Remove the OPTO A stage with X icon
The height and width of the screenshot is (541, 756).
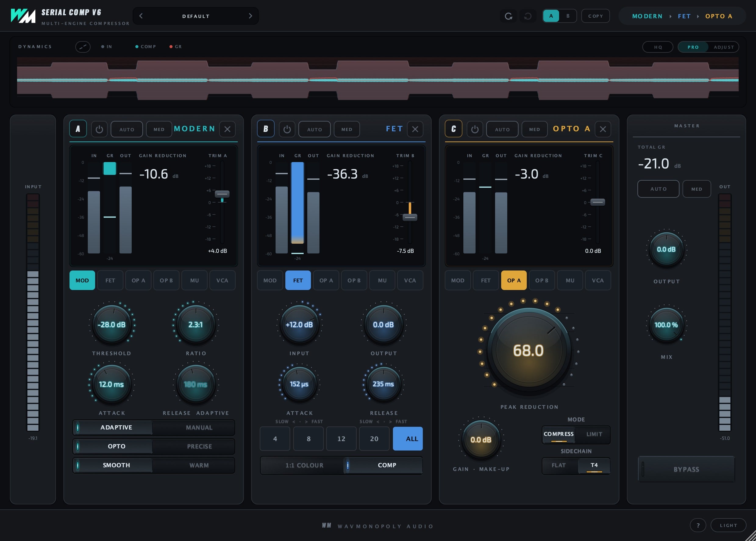coord(603,129)
